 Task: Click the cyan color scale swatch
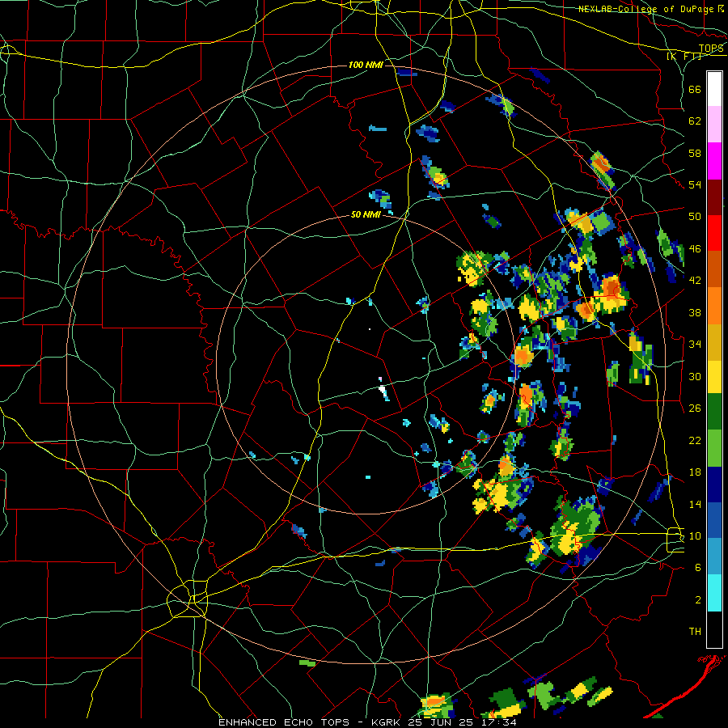(x=714, y=594)
